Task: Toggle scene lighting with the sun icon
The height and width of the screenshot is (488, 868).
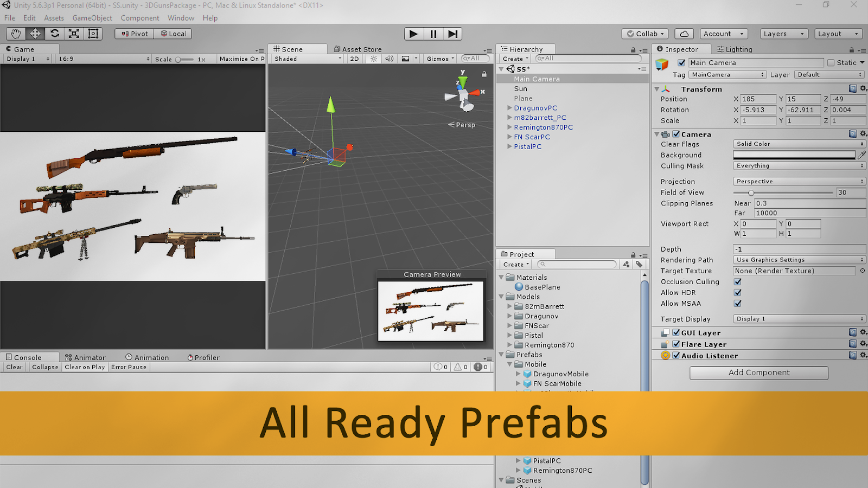Action: (x=373, y=59)
